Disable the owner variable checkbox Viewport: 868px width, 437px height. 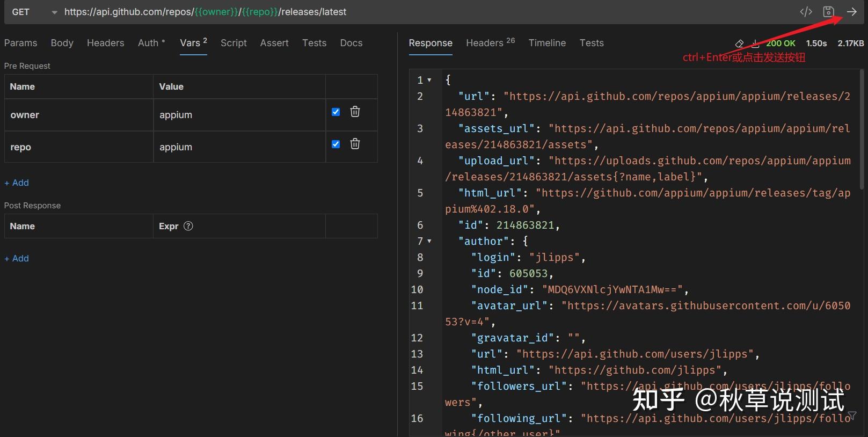pos(336,112)
